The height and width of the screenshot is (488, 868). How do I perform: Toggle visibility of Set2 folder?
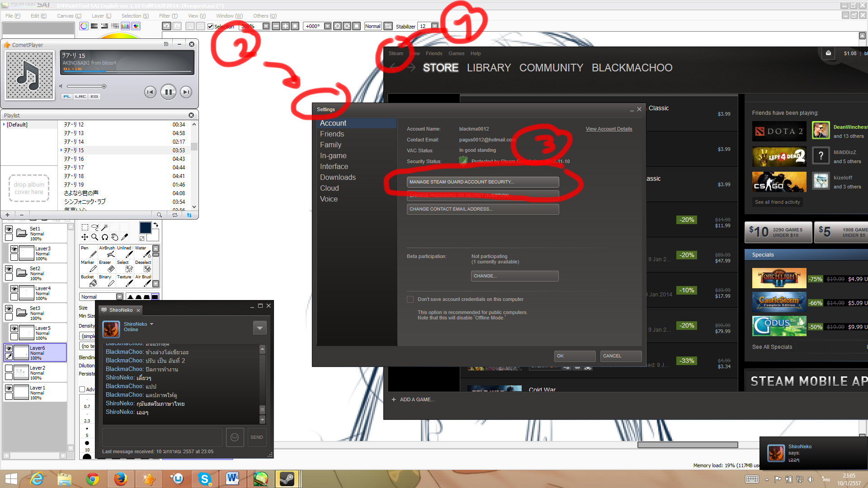(x=9, y=269)
